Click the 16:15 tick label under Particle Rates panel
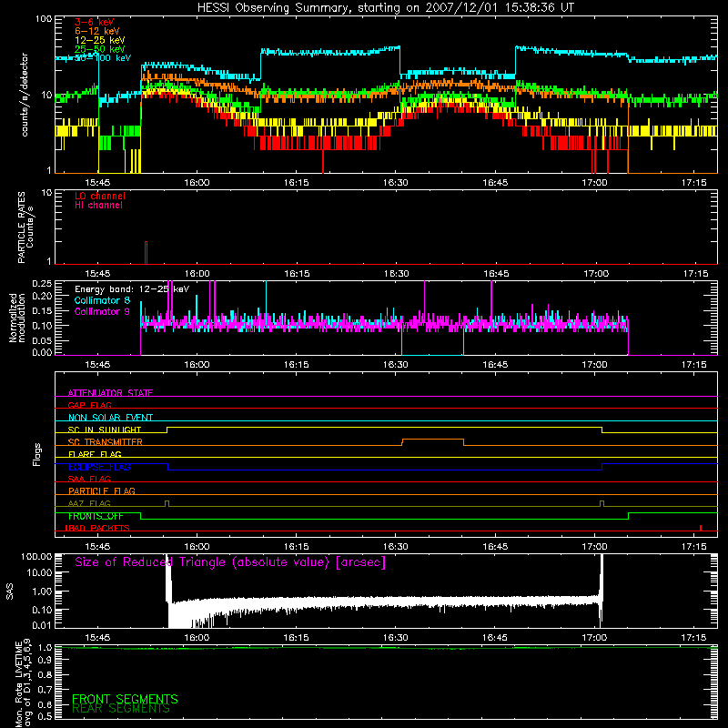728x728 pixels. 297,274
